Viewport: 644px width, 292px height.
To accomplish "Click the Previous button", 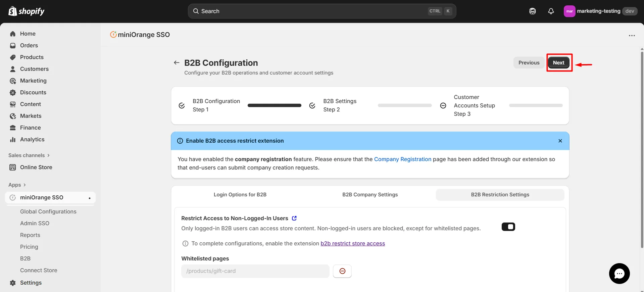I will (x=529, y=62).
